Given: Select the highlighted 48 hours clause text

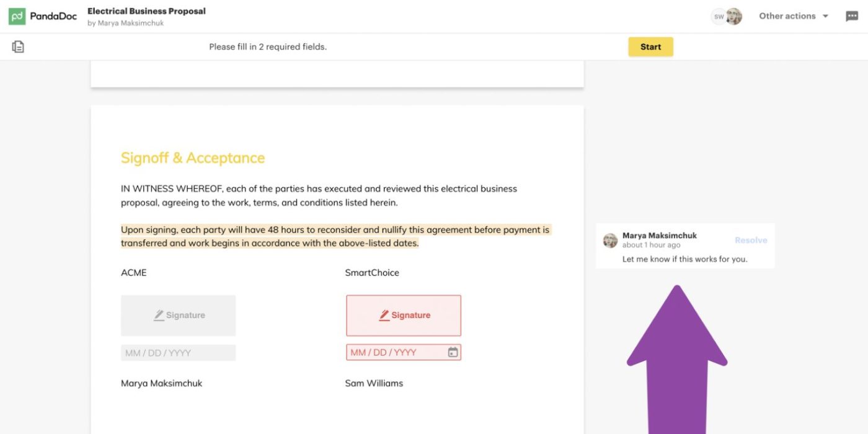Looking at the screenshot, I should tap(335, 236).
